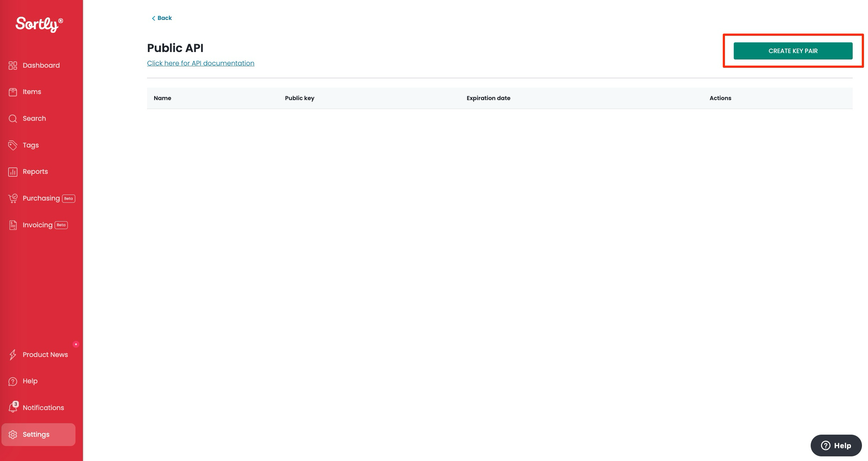The height and width of the screenshot is (461, 868).
Task: Go Back using the back chevron
Action: tap(161, 18)
